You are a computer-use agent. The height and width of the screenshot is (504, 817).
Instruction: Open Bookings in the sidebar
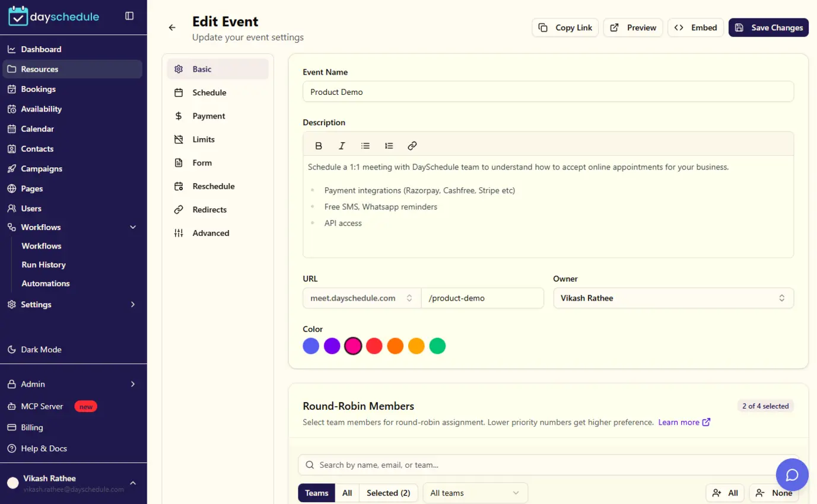(72, 89)
